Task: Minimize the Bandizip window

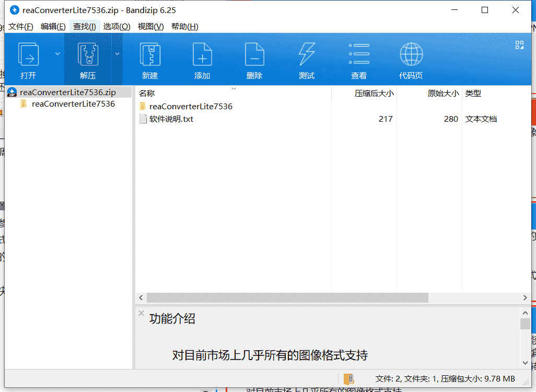Action: (x=455, y=10)
